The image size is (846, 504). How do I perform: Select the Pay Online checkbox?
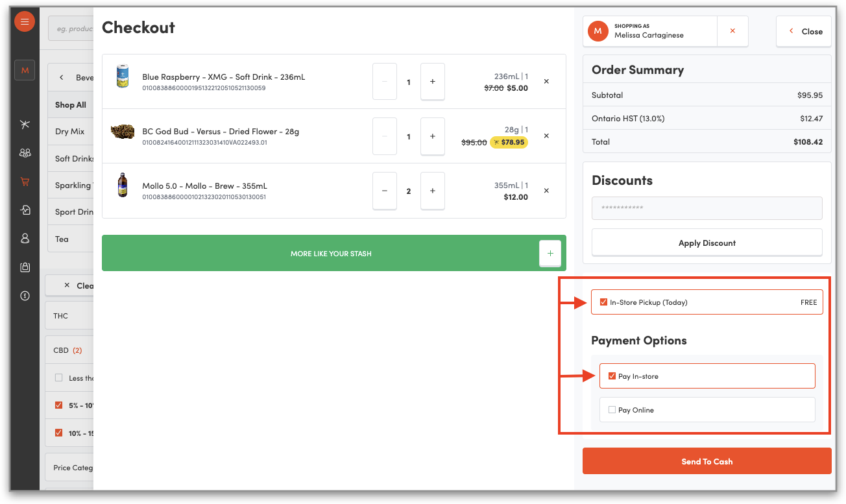(612, 410)
